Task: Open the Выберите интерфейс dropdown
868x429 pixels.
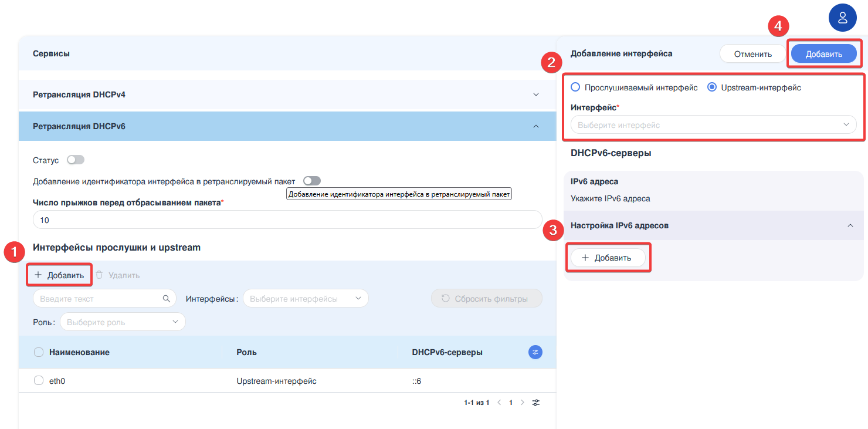Action: [713, 125]
